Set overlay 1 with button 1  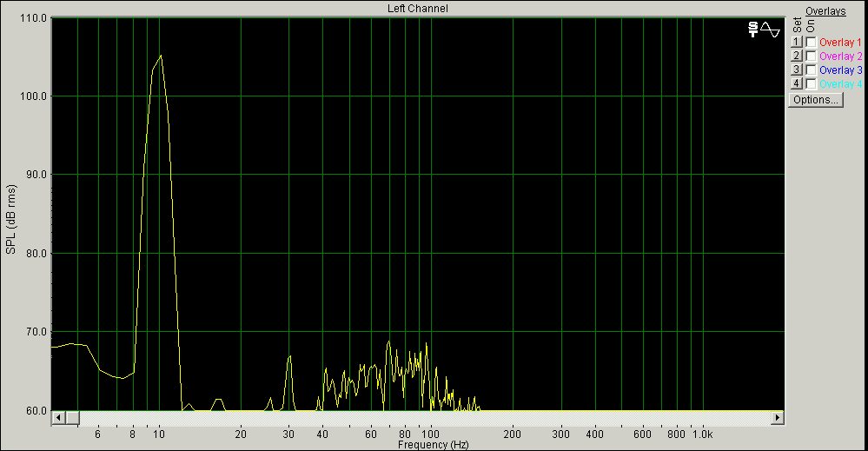796,42
